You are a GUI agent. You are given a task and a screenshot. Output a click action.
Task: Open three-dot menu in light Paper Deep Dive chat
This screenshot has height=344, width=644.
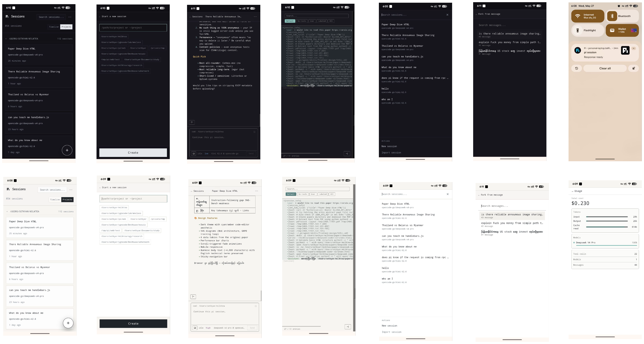pos(257,191)
